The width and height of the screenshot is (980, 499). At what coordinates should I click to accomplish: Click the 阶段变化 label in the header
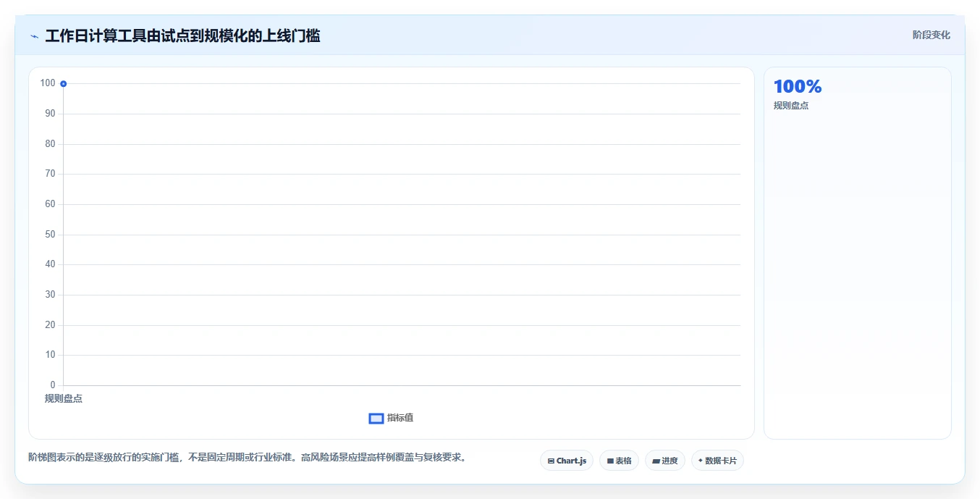click(932, 35)
